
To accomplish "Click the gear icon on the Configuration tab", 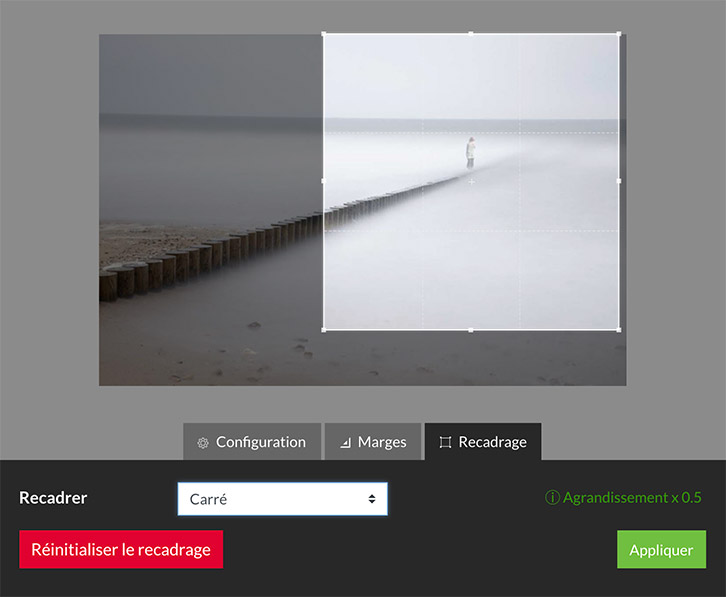I will coord(203,443).
